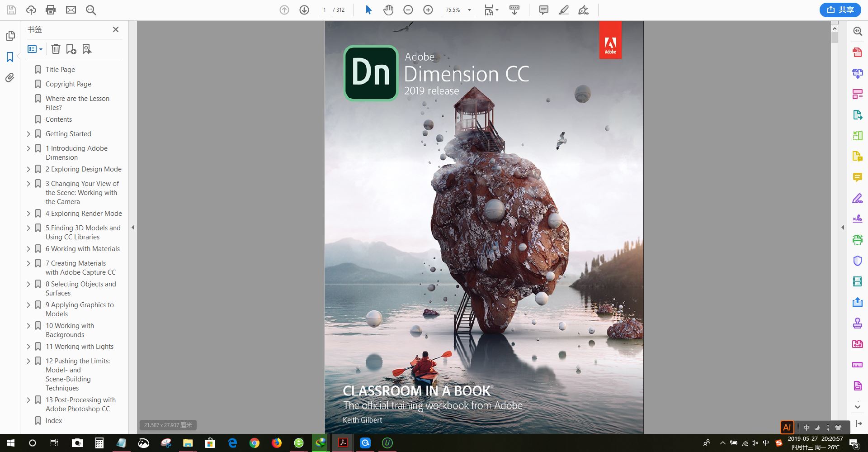Open the Windows Start menu
The width and height of the screenshot is (868, 452).
11,443
